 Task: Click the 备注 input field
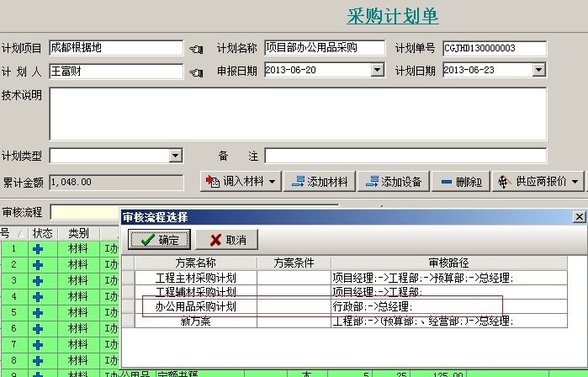(x=405, y=156)
